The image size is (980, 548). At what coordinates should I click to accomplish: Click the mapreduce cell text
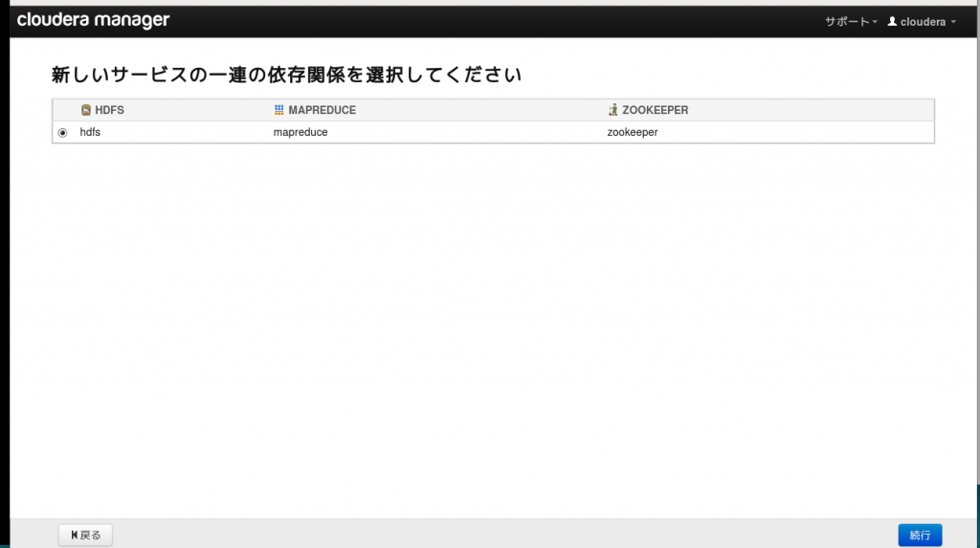(x=300, y=133)
